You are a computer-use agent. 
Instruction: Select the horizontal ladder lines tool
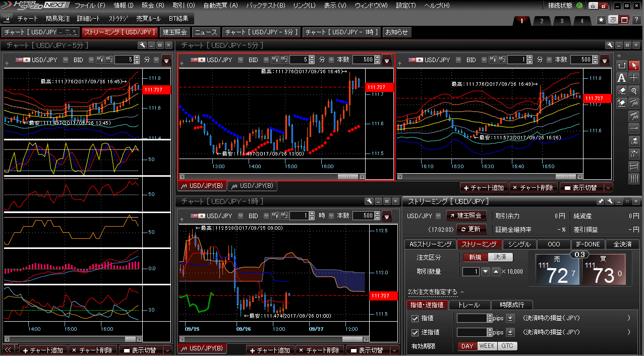[x=634, y=166]
